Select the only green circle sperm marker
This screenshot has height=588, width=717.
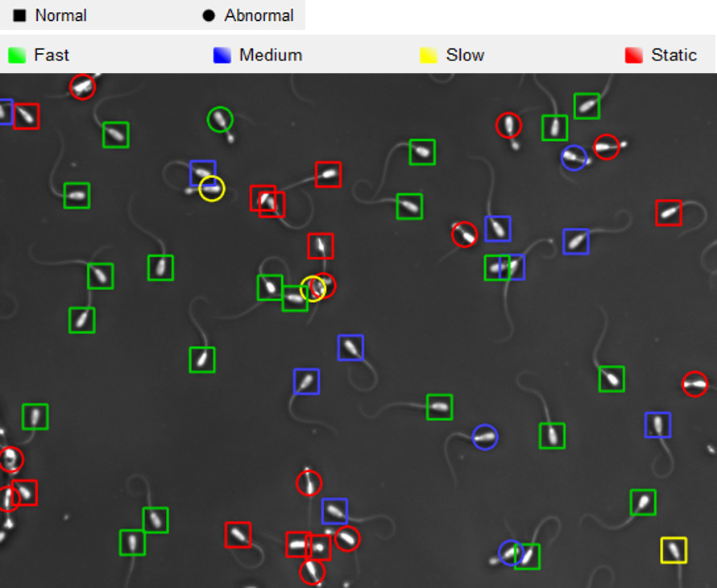(220, 120)
